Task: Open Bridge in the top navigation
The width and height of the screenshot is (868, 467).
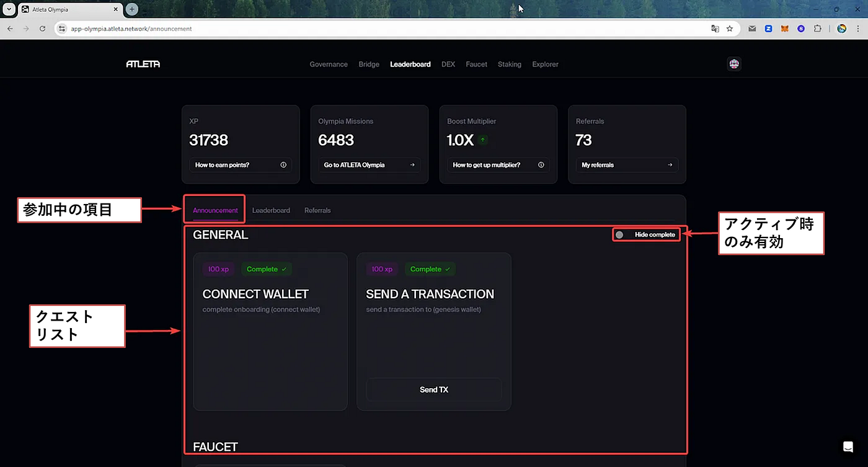Action: click(x=369, y=64)
